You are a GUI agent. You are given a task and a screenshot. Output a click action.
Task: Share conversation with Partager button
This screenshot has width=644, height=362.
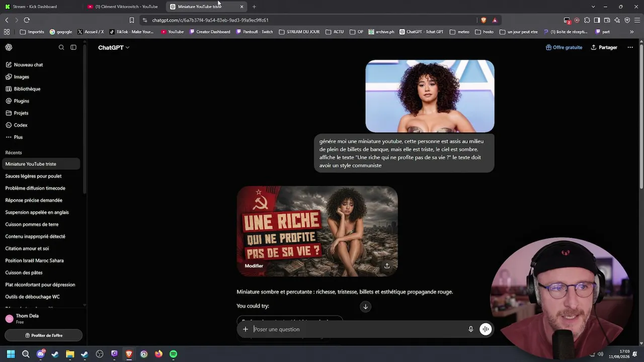coord(604,47)
